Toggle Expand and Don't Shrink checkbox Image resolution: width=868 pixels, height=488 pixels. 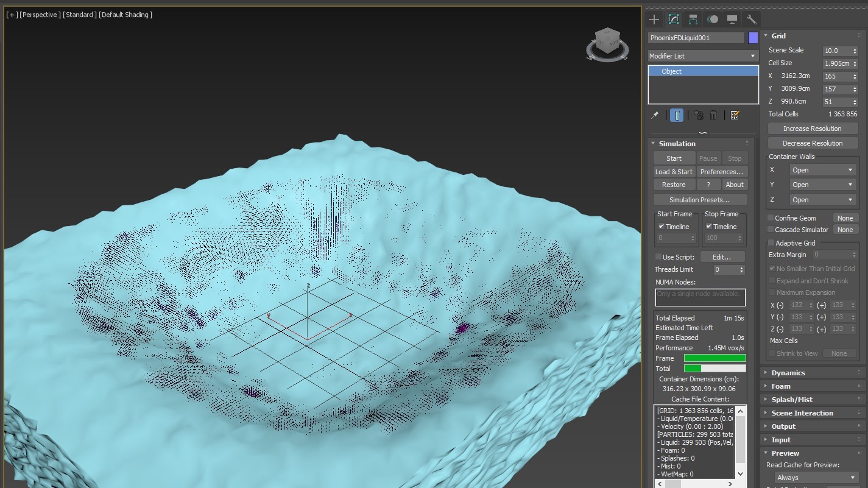coord(772,281)
